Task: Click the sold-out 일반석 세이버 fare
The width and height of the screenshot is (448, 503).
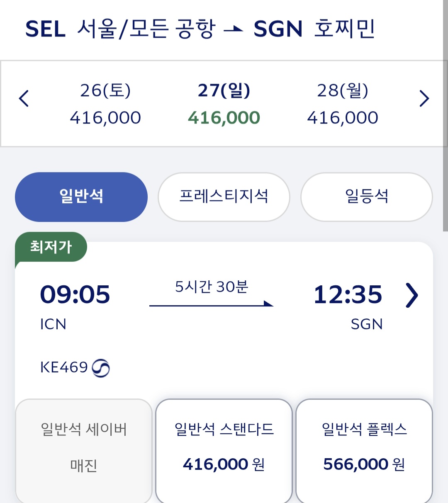Action: 84,448
